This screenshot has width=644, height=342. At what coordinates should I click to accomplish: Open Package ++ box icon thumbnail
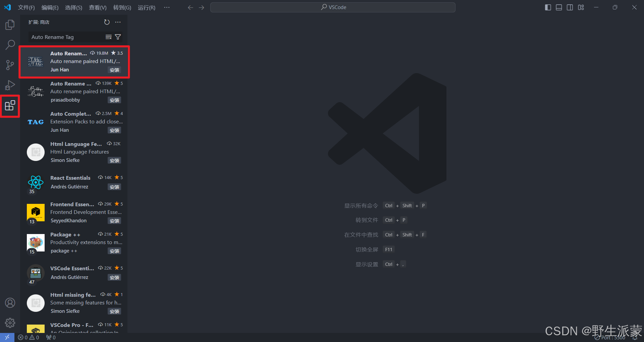(36, 243)
